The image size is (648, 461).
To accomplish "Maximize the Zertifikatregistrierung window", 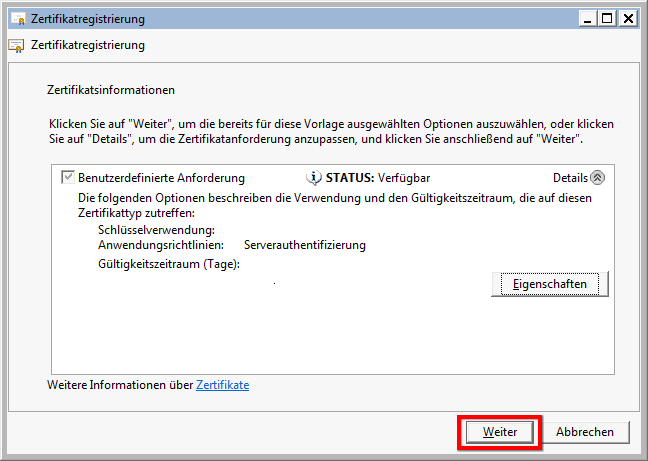I will pos(607,18).
